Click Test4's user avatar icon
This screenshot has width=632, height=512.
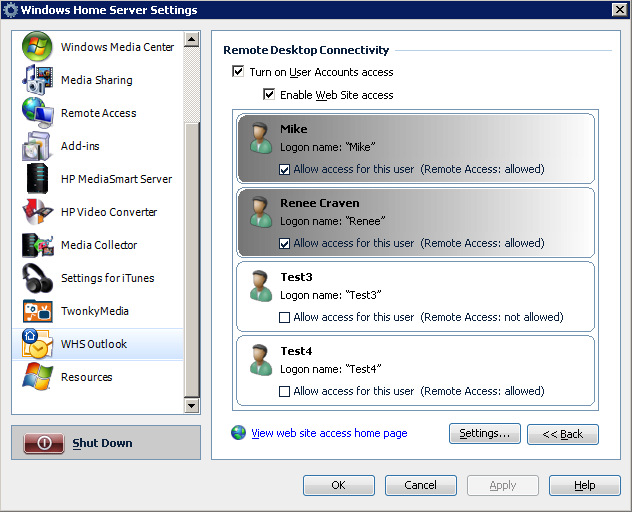pyautogui.click(x=260, y=360)
